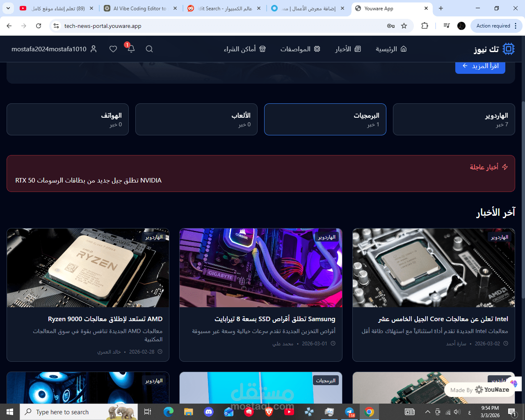
Task: Open the site search magnifier icon
Action: (149, 49)
